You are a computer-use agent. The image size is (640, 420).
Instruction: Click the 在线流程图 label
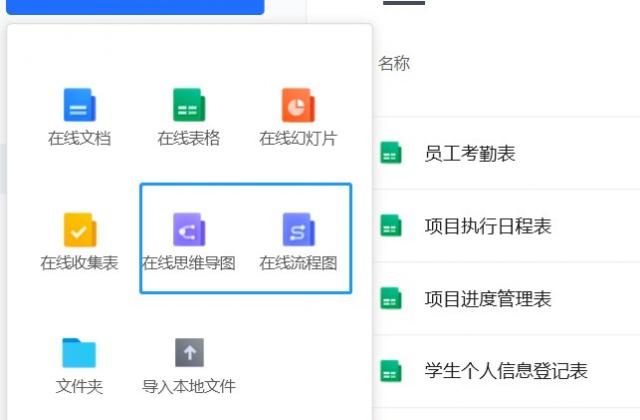click(x=298, y=263)
